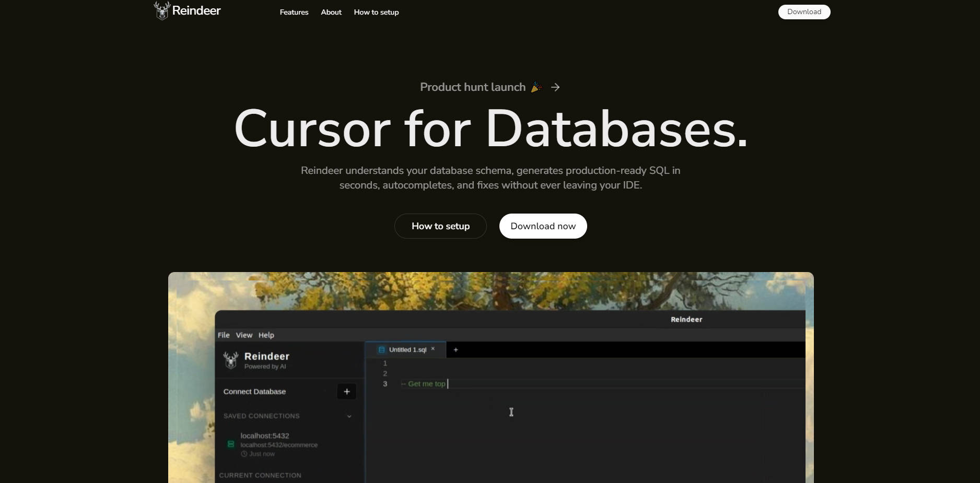Click How to setup in top navigation
Viewport: 980px width, 483px height.
coord(376,12)
